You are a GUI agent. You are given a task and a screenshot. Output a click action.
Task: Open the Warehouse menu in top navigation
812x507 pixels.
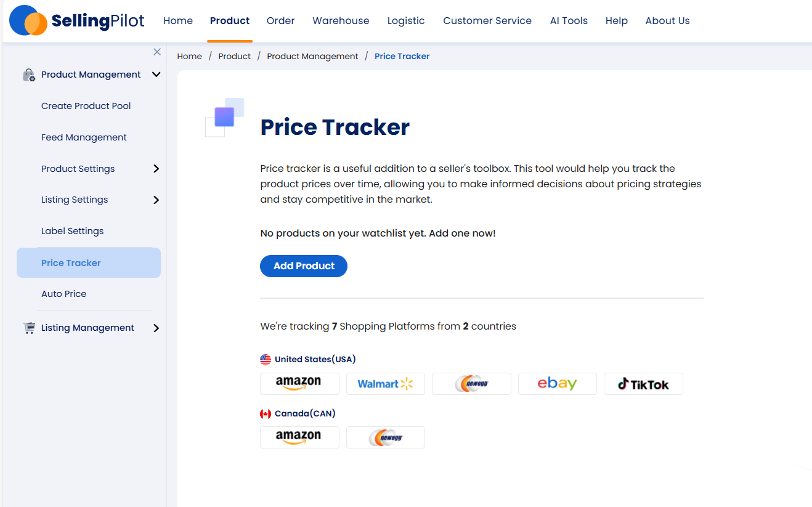pyautogui.click(x=341, y=20)
